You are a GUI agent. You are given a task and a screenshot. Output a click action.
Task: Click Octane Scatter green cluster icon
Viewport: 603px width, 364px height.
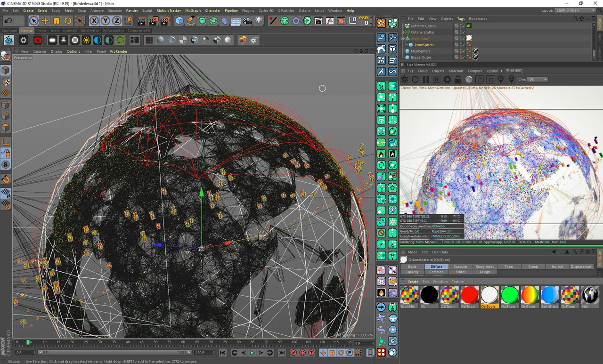[121, 40]
